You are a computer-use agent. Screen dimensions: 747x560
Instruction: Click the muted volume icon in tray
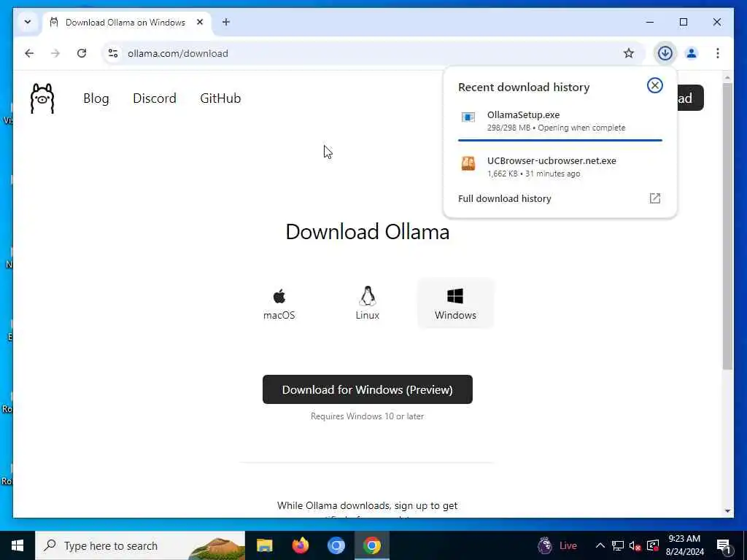pos(635,545)
